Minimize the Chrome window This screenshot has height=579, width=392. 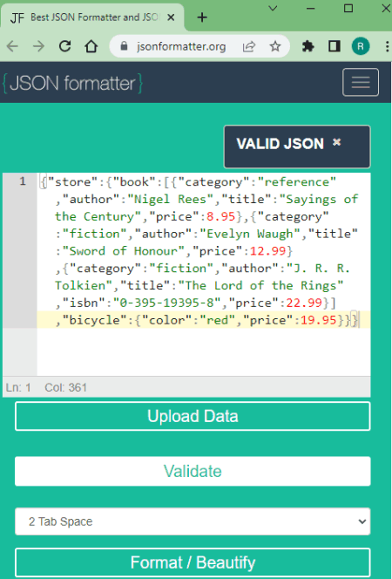point(310,8)
